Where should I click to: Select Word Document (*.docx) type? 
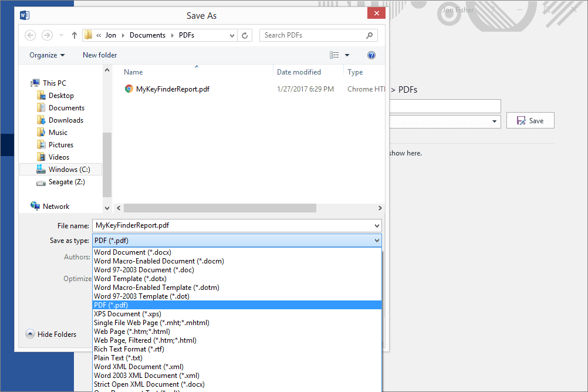(237, 252)
